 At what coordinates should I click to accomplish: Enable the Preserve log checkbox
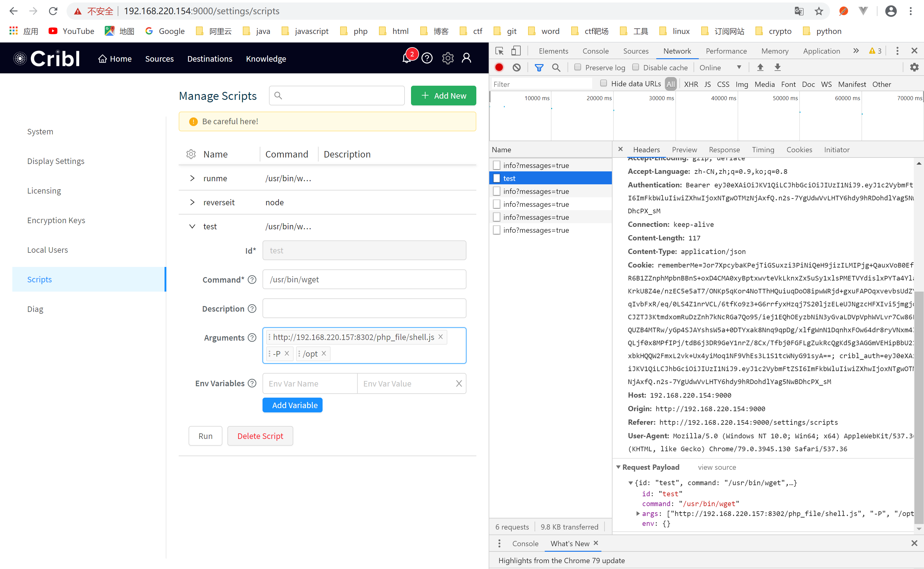[578, 67]
